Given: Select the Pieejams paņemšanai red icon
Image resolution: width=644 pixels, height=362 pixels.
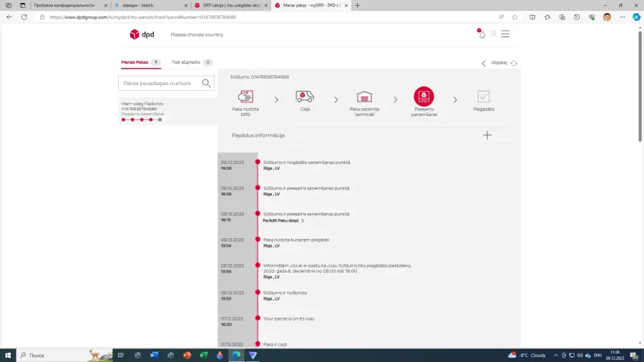Looking at the screenshot, I should pyautogui.click(x=424, y=97).
